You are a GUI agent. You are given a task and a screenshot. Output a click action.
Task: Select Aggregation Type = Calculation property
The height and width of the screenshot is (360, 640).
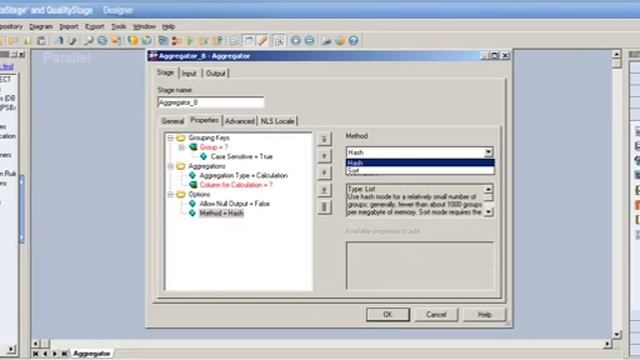pyautogui.click(x=243, y=176)
